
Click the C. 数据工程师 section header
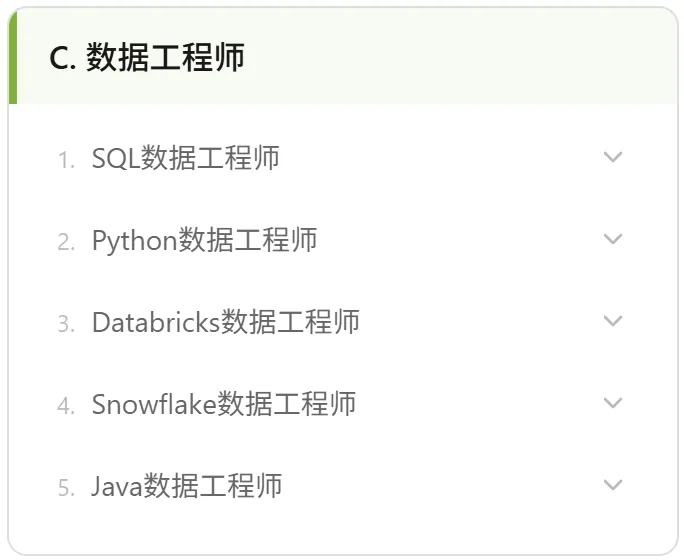[x=147, y=57]
